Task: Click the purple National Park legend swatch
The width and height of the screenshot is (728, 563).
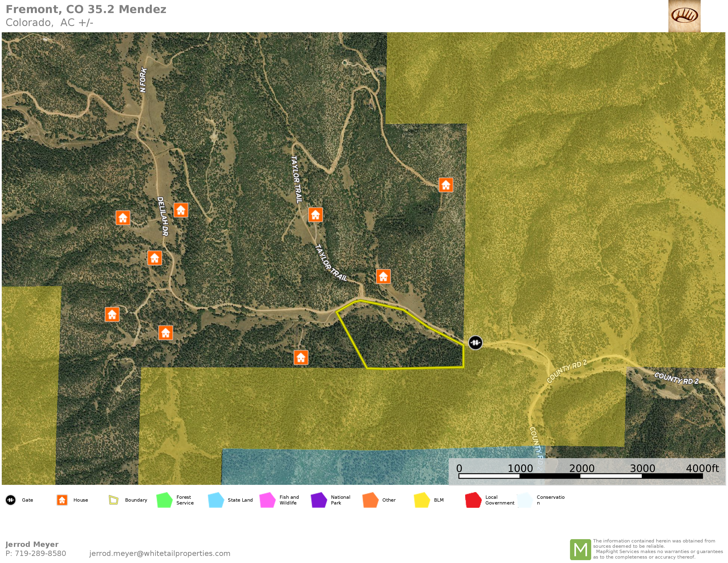Action: point(319,500)
